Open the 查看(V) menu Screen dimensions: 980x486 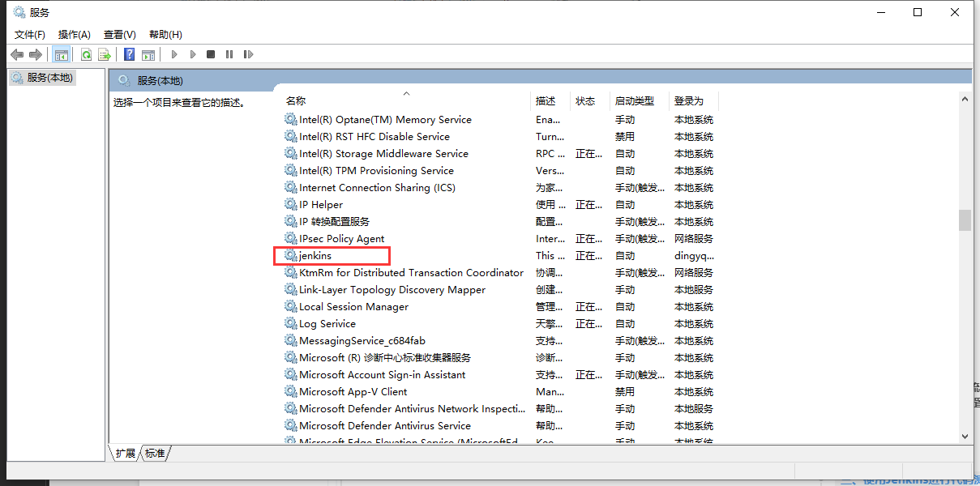[x=118, y=34]
